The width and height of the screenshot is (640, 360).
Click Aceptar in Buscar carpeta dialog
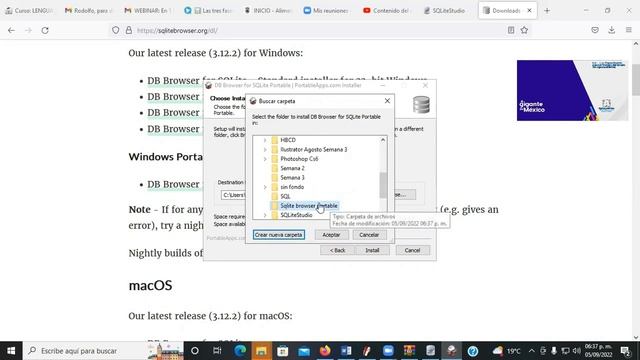(331, 235)
